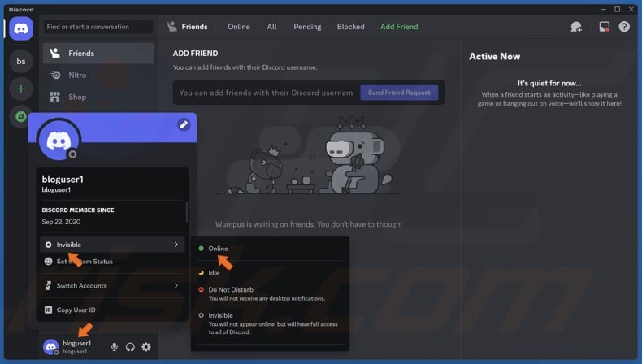
Task: Choose Set Custom Status option
Action: pos(112,262)
